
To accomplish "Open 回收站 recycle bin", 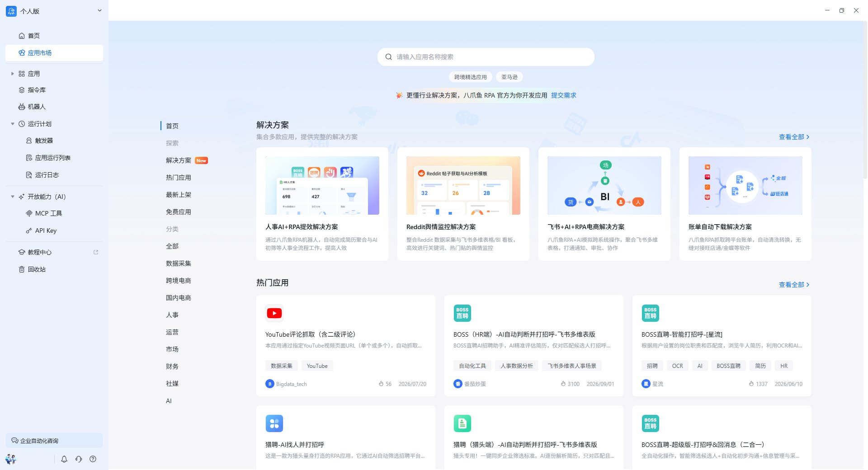I will 54,269.
